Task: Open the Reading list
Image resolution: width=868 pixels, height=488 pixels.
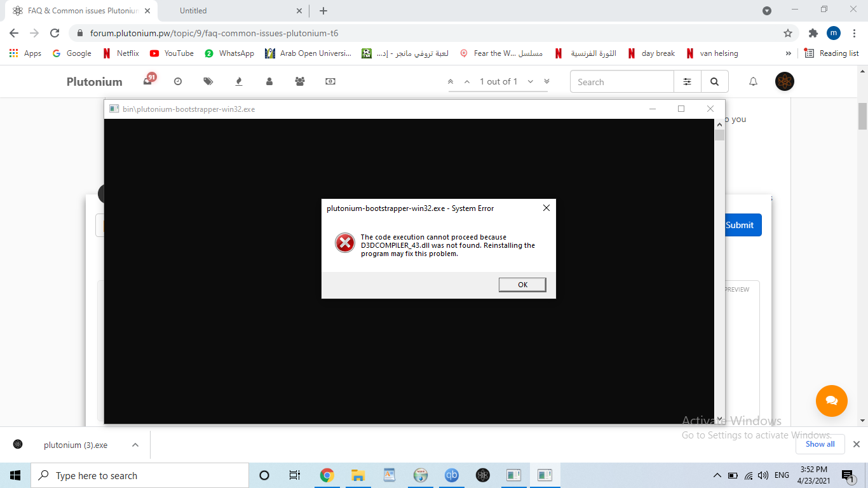Action: point(832,53)
